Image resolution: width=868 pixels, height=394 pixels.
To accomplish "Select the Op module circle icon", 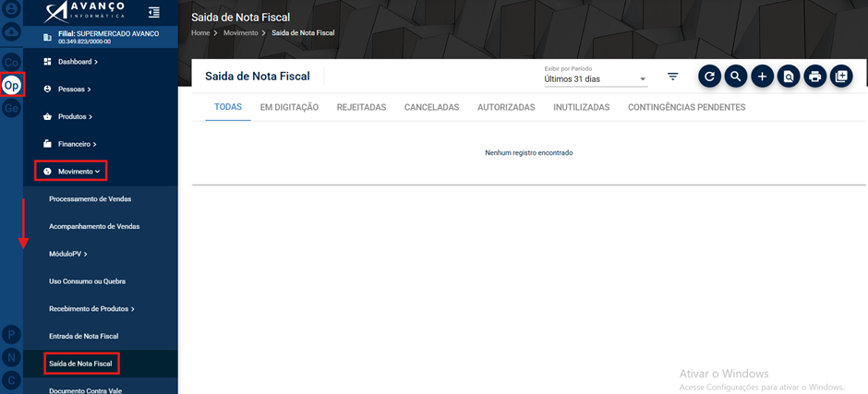I will [12, 86].
